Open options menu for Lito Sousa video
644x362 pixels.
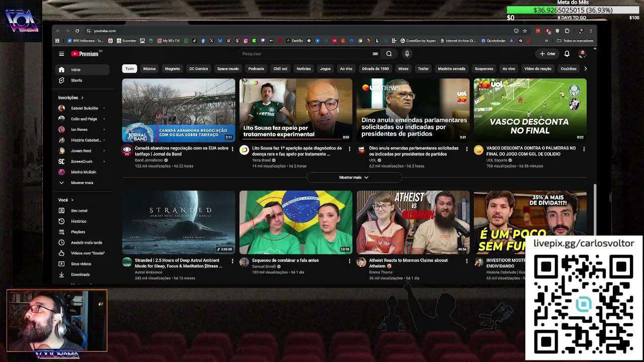click(350, 149)
